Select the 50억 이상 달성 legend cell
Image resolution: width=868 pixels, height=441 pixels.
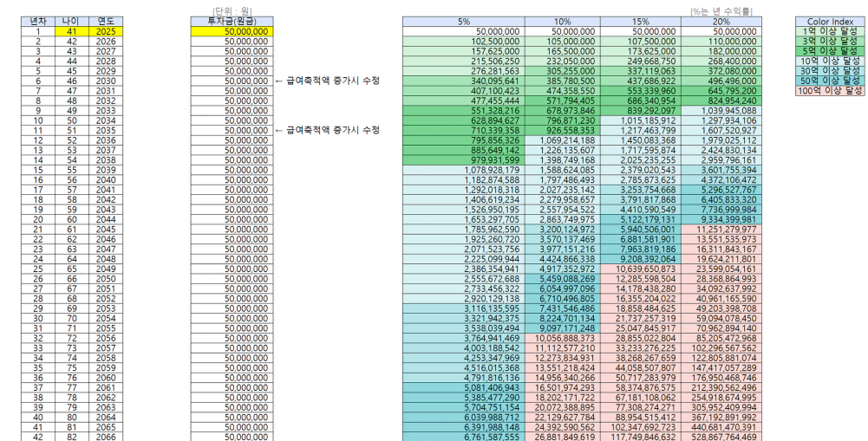[829, 81]
